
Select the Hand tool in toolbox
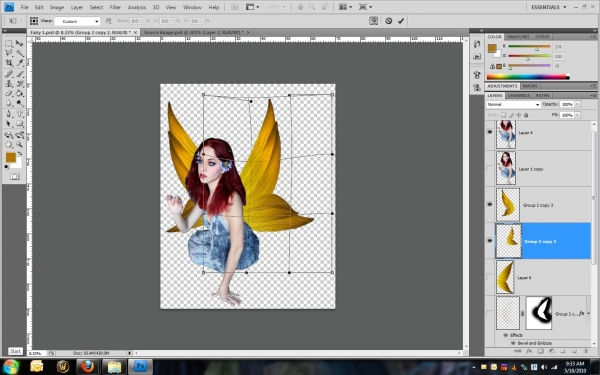(9, 144)
